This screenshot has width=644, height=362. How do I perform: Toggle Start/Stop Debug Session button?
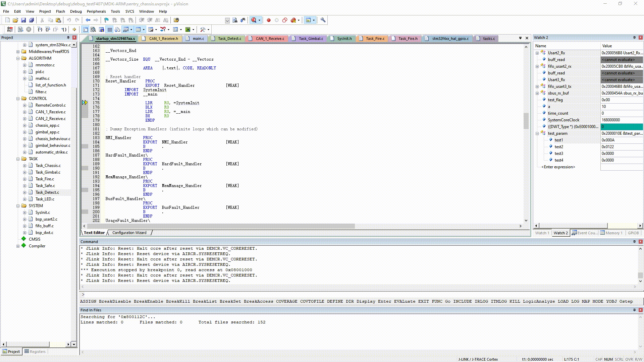tap(254, 20)
